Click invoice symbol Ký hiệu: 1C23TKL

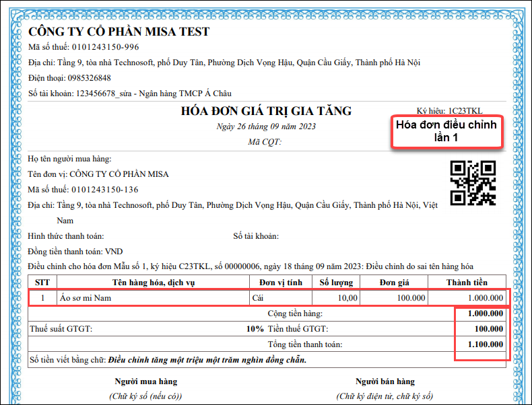point(449,111)
